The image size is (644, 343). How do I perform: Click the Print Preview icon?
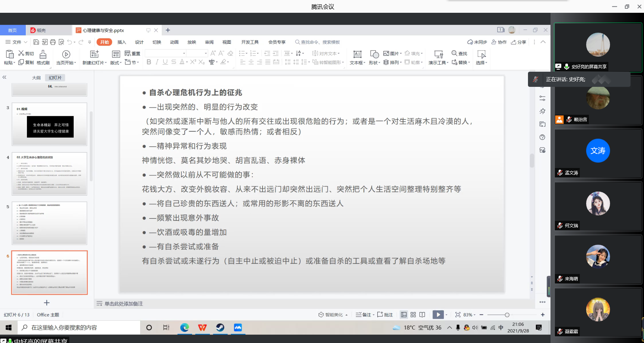coord(61,42)
